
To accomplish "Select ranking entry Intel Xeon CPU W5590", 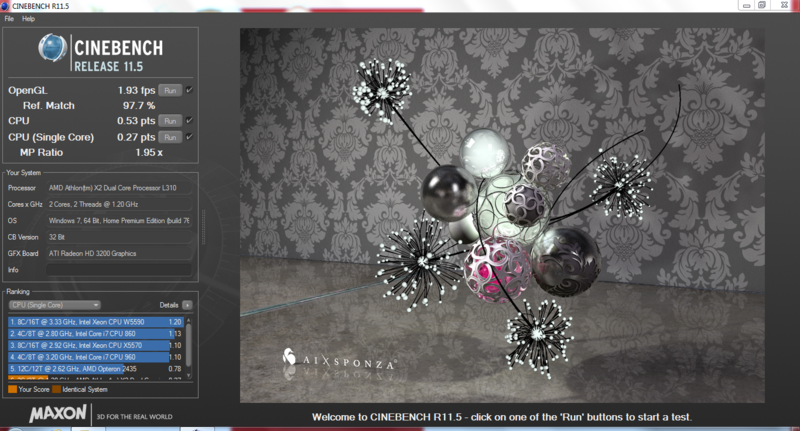I will 95,322.
